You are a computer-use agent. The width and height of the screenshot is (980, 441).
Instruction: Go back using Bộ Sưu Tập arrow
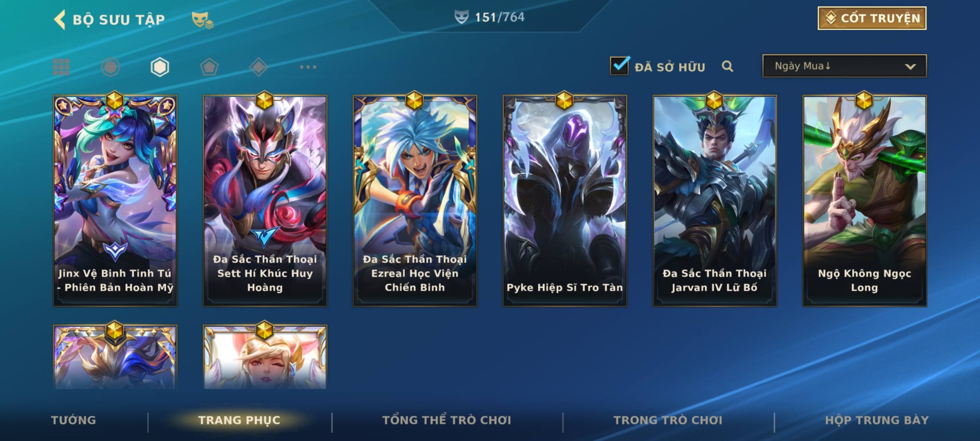60,20
